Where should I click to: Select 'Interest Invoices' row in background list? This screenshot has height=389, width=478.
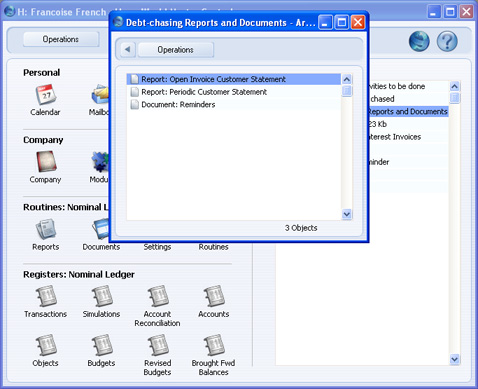tap(408, 137)
